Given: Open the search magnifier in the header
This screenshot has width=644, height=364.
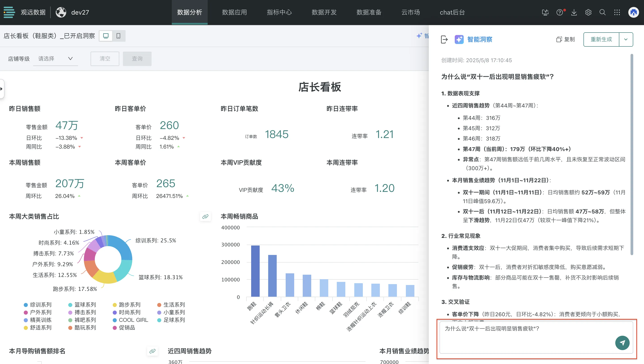Looking at the screenshot, I should pos(603,12).
